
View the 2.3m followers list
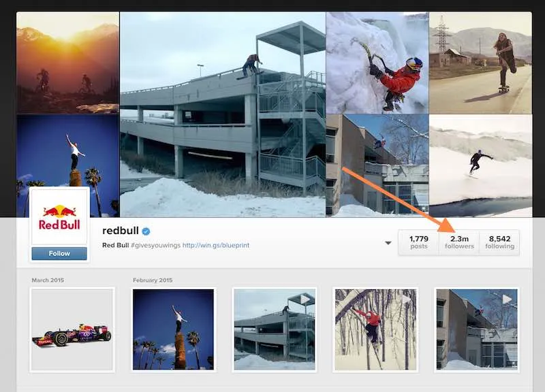point(459,242)
